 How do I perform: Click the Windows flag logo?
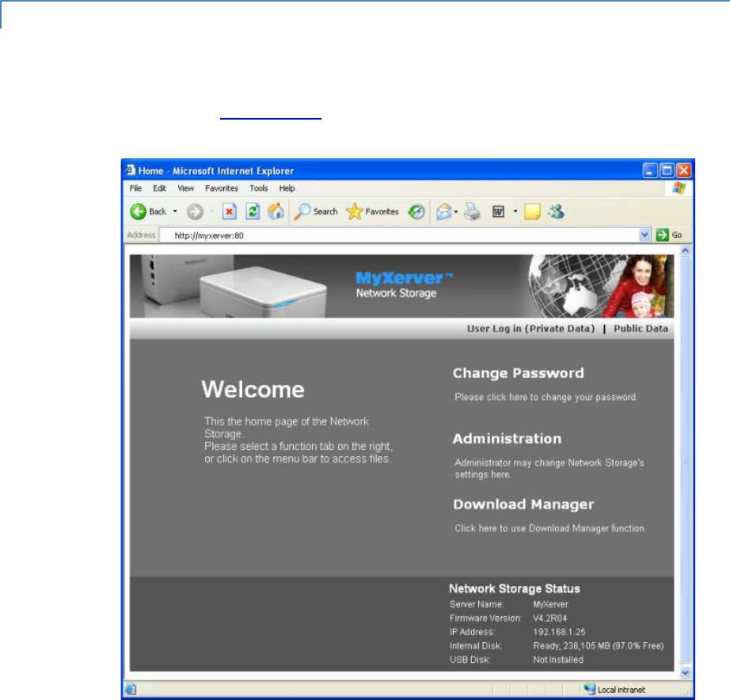(679, 188)
